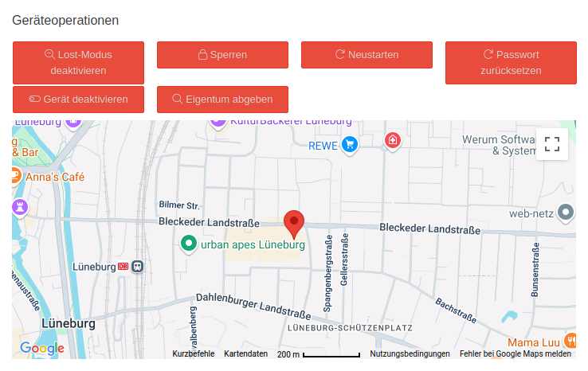Screen dimensions: 588x371
Task: Click the Lost-Modus deaktivieren button
Action: [78, 63]
